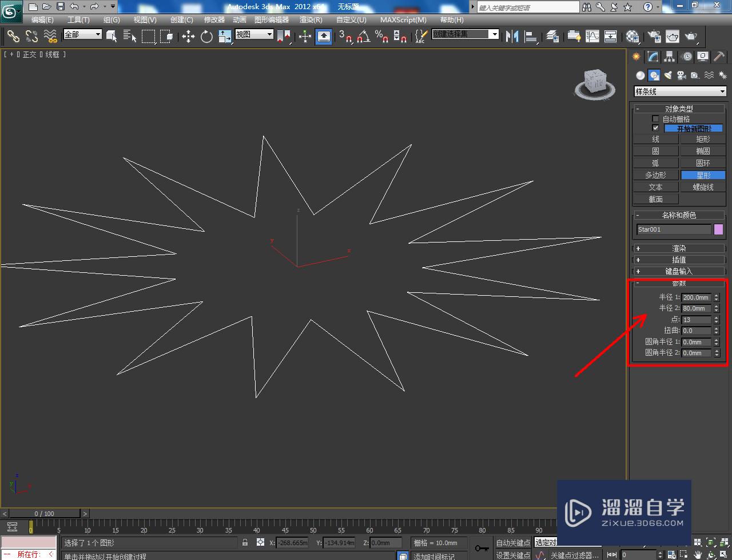Switch to the Hierarchy panel tab
Image resolution: width=732 pixels, height=560 pixels.
(669, 57)
